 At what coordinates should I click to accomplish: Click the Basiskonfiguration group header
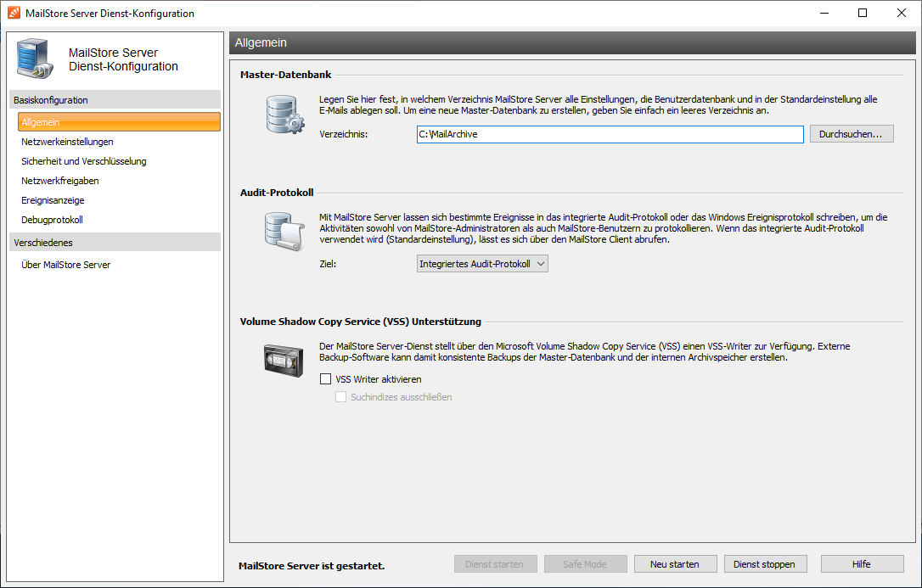(115, 100)
